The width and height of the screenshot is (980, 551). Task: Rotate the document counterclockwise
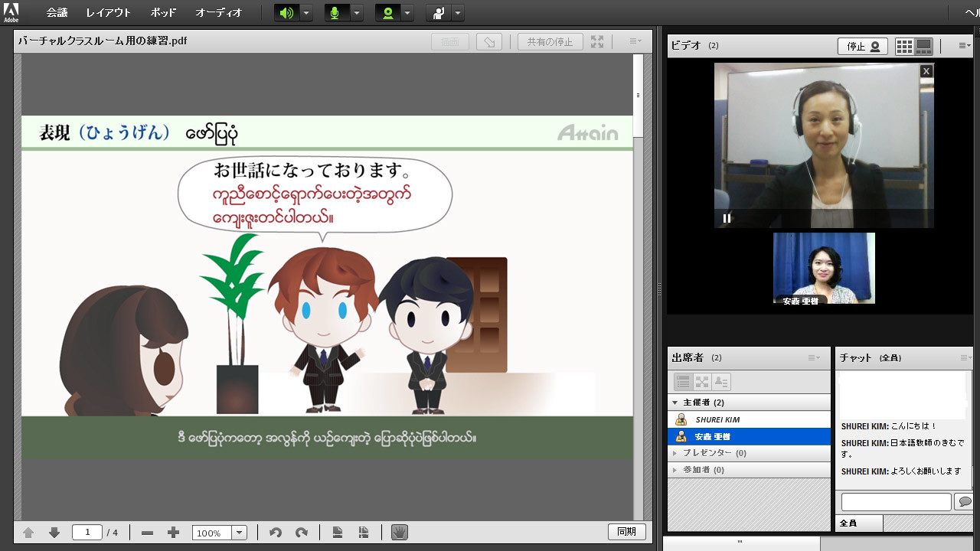point(276,533)
